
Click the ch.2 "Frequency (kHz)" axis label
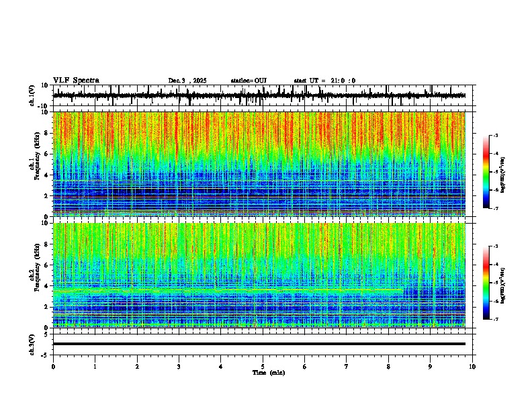(x=38, y=267)
